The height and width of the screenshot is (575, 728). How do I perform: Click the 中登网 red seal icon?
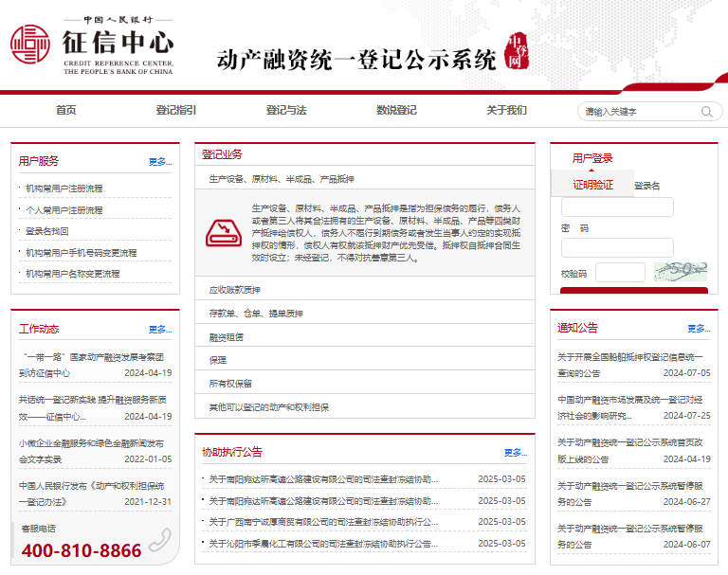[517, 51]
